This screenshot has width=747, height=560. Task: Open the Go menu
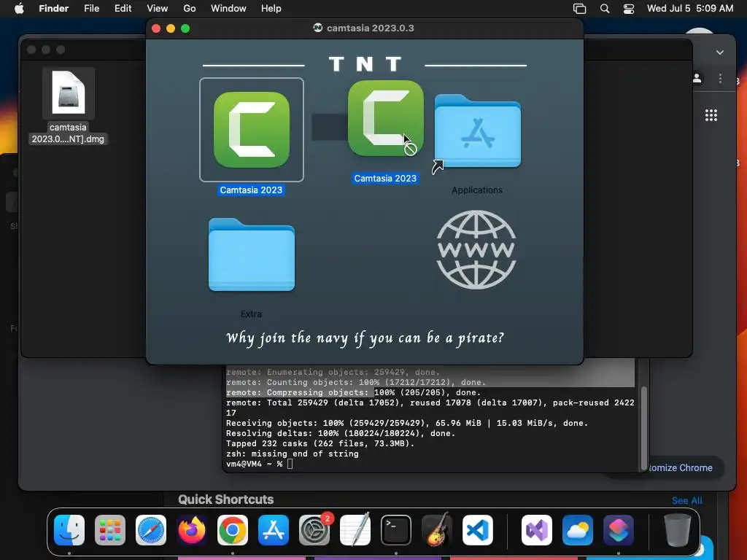pyautogui.click(x=190, y=9)
